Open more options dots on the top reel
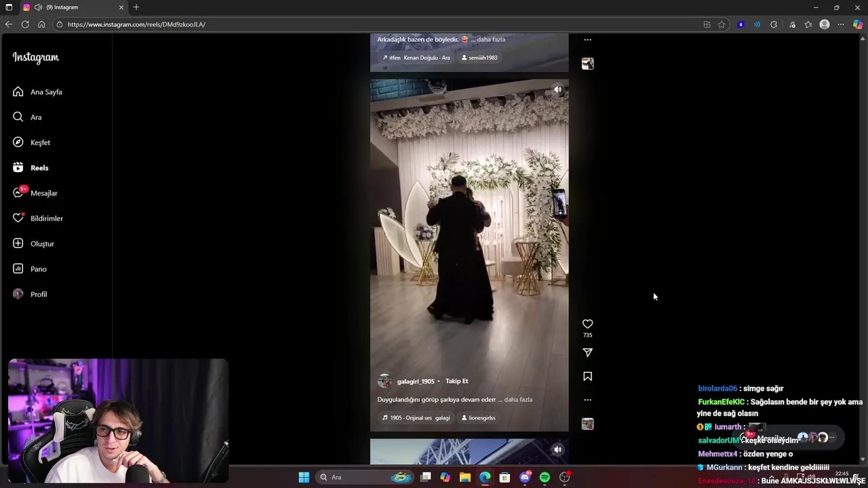Screen dimensions: 868x488 pyautogui.click(x=587, y=40)
